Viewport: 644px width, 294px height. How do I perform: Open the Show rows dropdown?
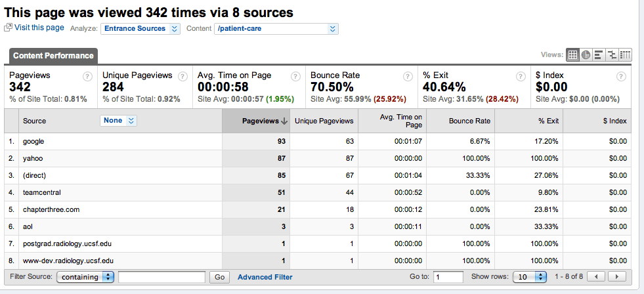pyautogui.click(x=530, y=277)
